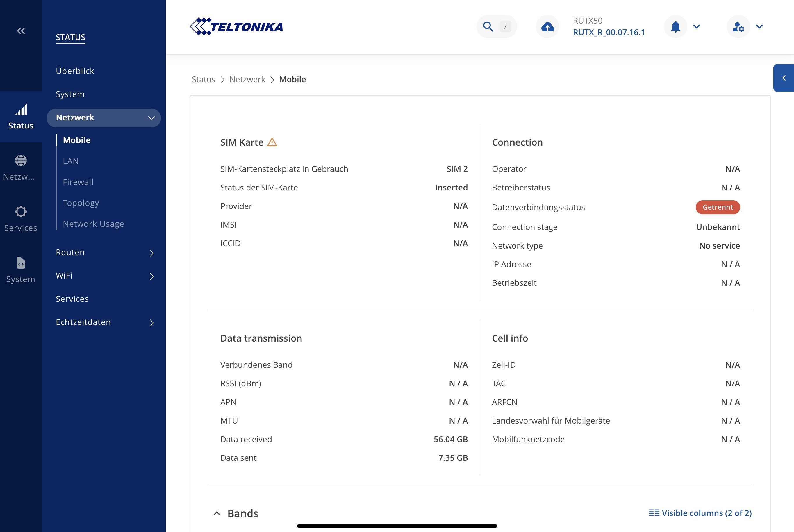
Task: Open the Network Usage page
Action: [93, 224]
